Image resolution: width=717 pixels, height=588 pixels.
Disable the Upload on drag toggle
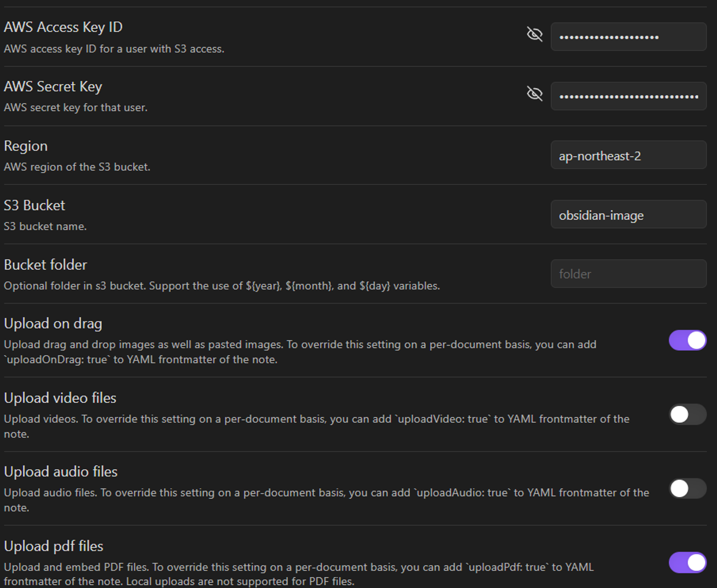click(687, 340)
